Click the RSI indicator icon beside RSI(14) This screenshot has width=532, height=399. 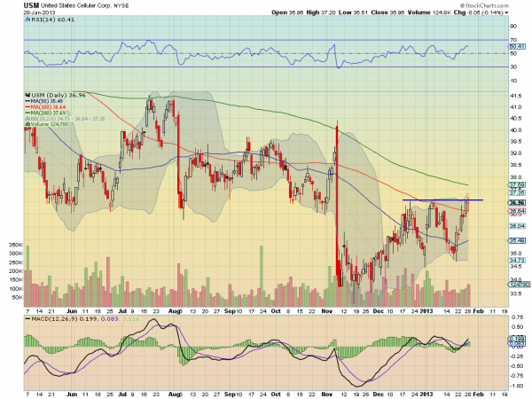(27, 20)
